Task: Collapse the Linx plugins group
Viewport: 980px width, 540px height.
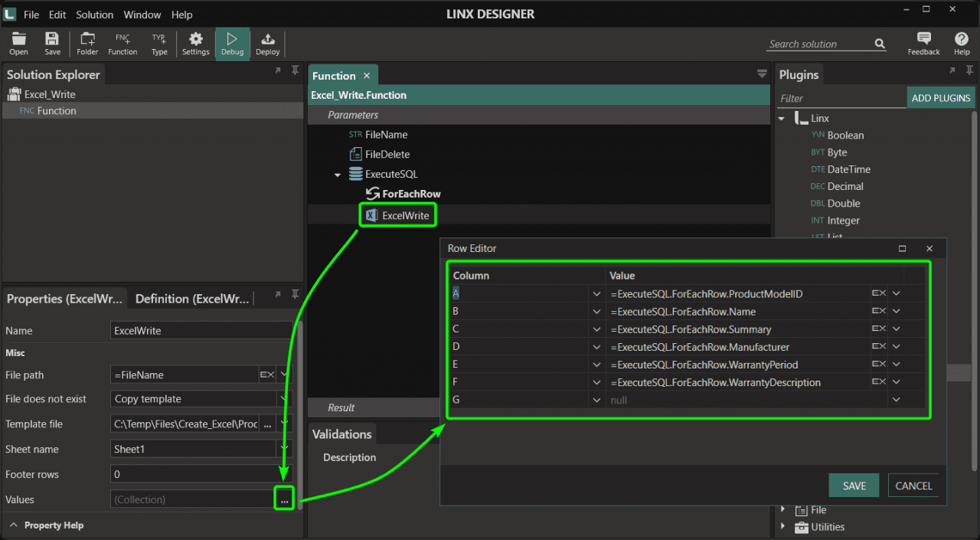Action: point(782,119)
